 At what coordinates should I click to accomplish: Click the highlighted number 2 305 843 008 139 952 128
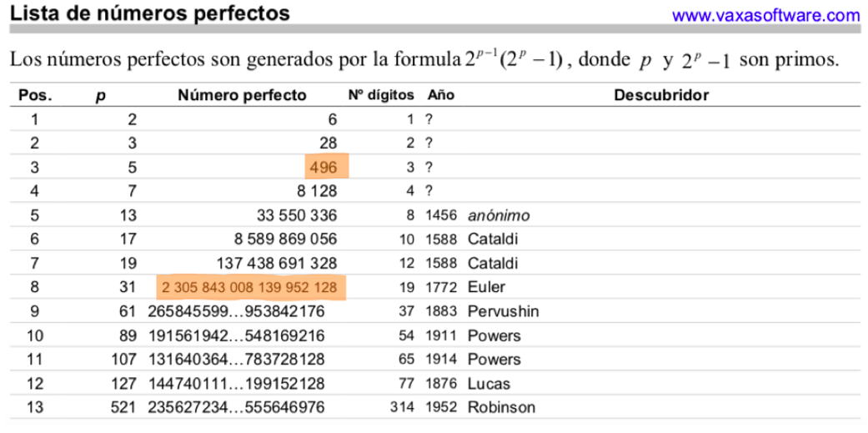(x=250, y=288)
